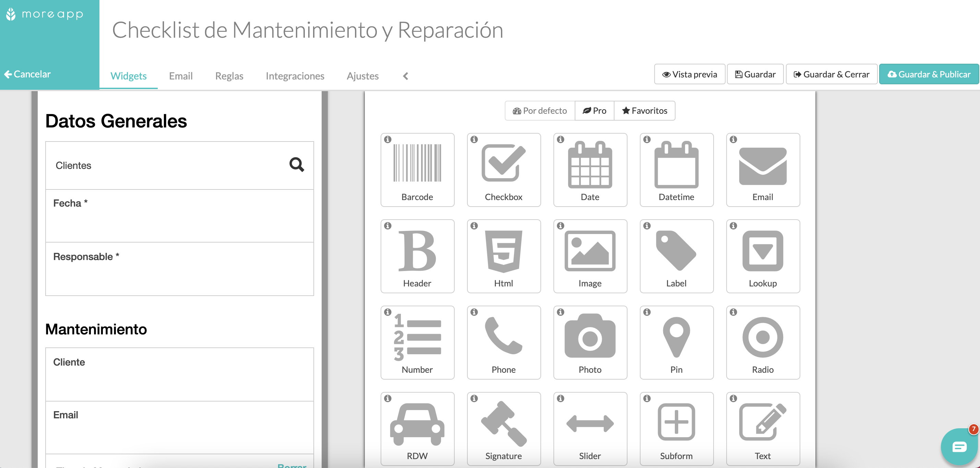Add an Html widget
The image size is (980, 468).
[504, 256]
